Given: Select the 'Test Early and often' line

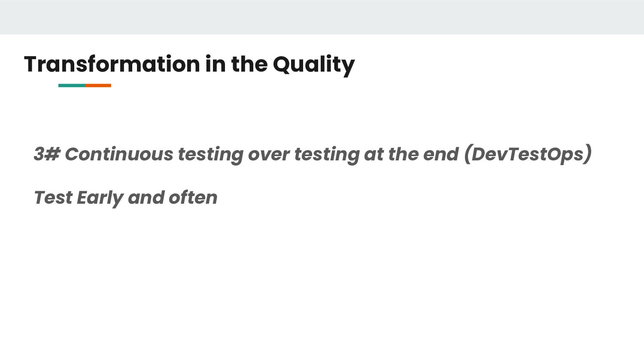Looking at the screenshot, I should tap(126, 198).
